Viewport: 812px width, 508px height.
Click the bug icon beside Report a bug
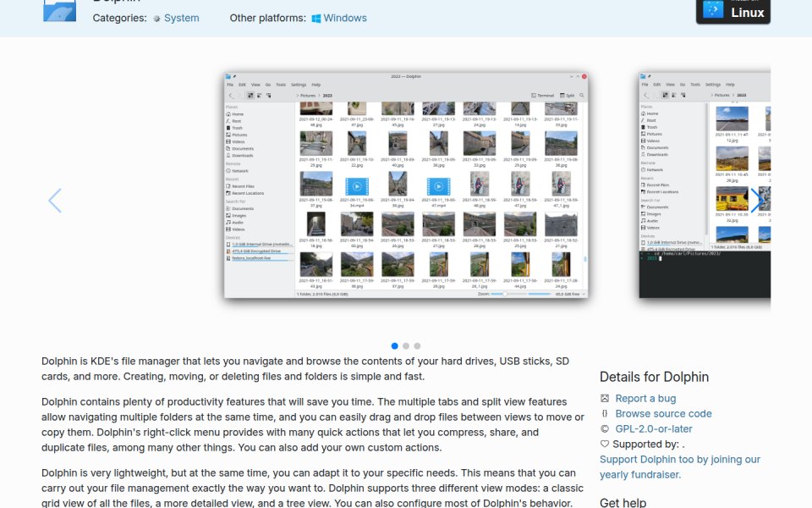[x=604, y=398]
